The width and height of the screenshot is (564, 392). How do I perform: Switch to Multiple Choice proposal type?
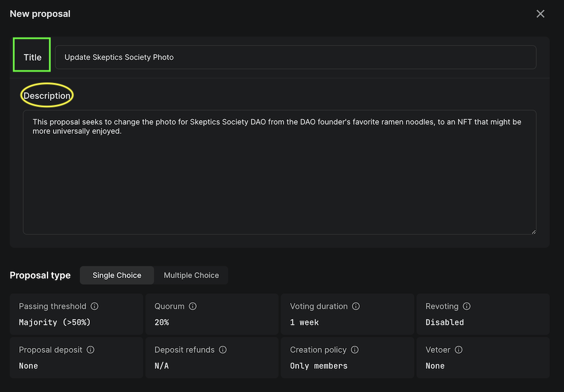[x=191, y=275]
